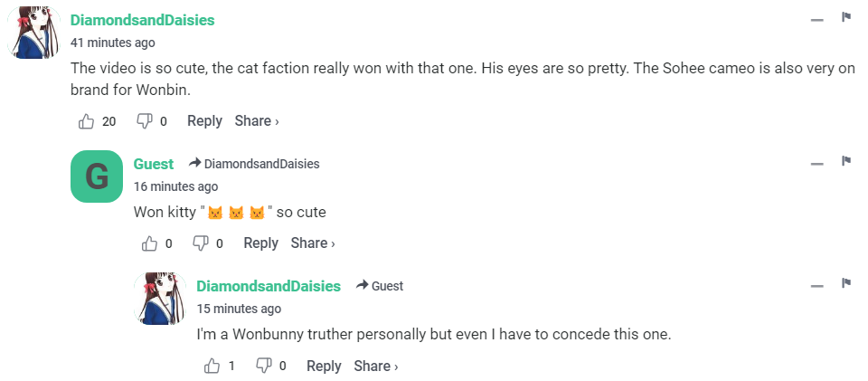Collapse Guest's comment thread

pos(816,164)
